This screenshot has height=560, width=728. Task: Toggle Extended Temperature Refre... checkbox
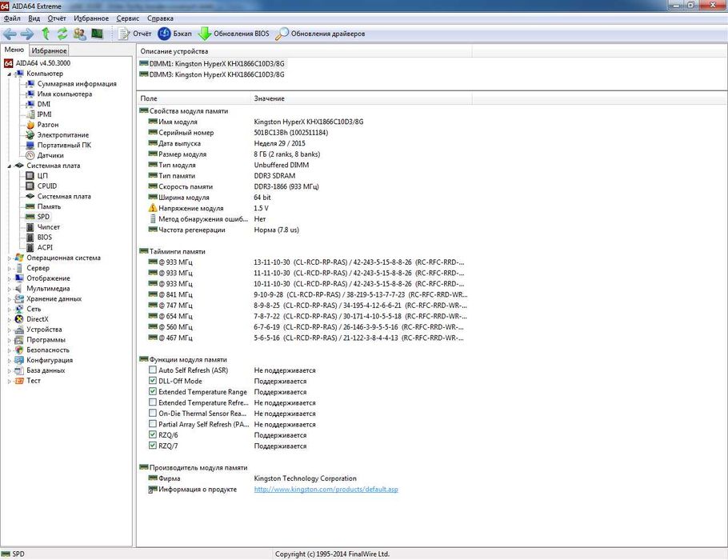click(x=152, y=402)
